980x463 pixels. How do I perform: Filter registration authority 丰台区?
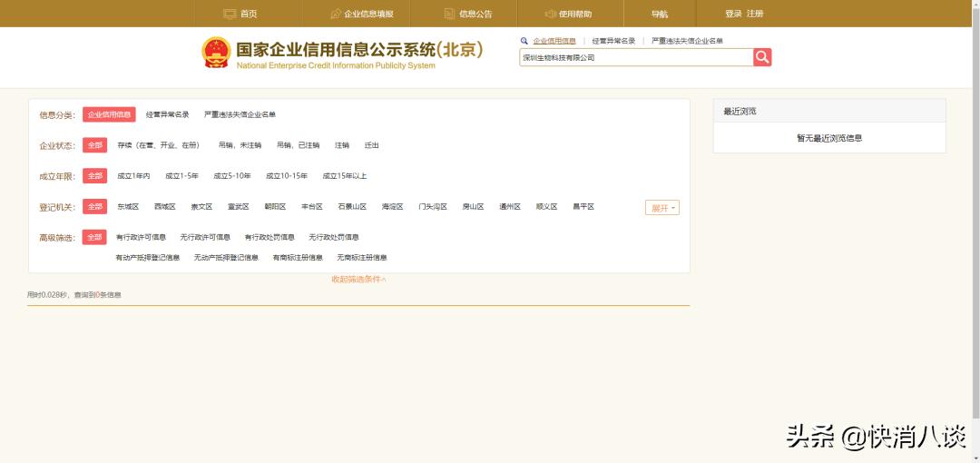pyautogui.click(x=312, y=206)
